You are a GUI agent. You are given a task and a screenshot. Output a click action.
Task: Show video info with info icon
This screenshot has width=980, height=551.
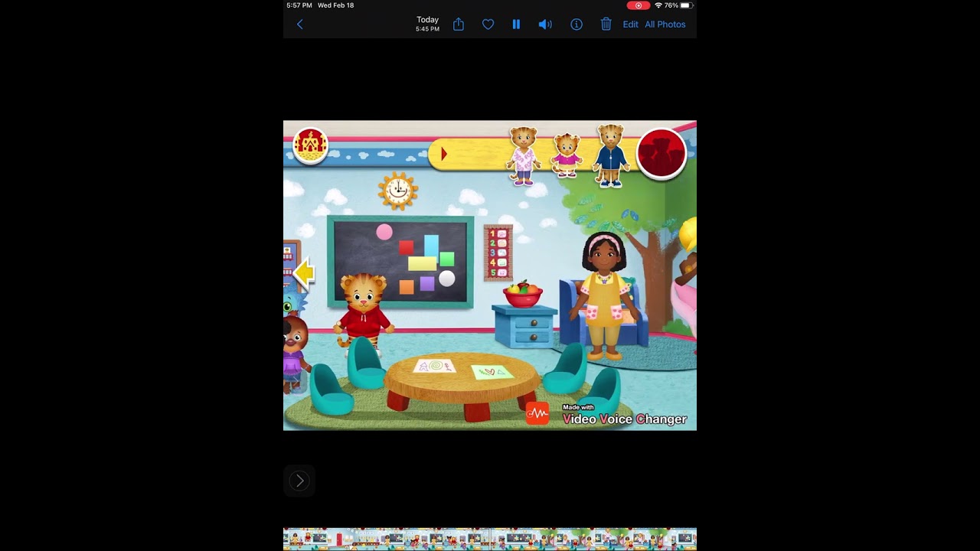pos(577,24)
